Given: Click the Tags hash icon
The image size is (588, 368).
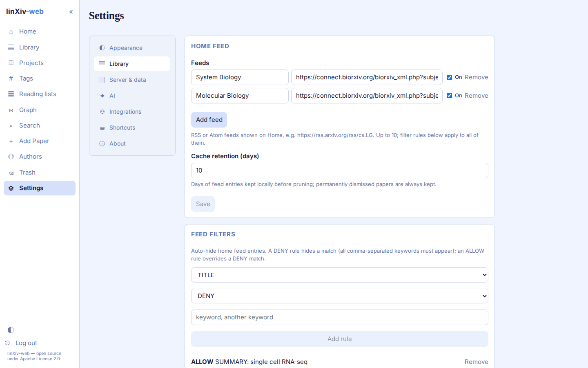Looking at the screenshot, I should click(11, 79).
